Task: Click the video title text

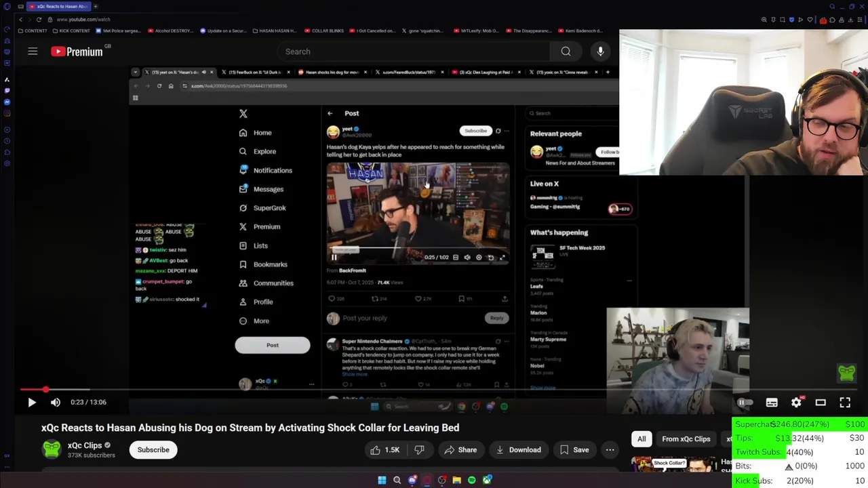Action: pyautogui.click(x=250, y=428)
